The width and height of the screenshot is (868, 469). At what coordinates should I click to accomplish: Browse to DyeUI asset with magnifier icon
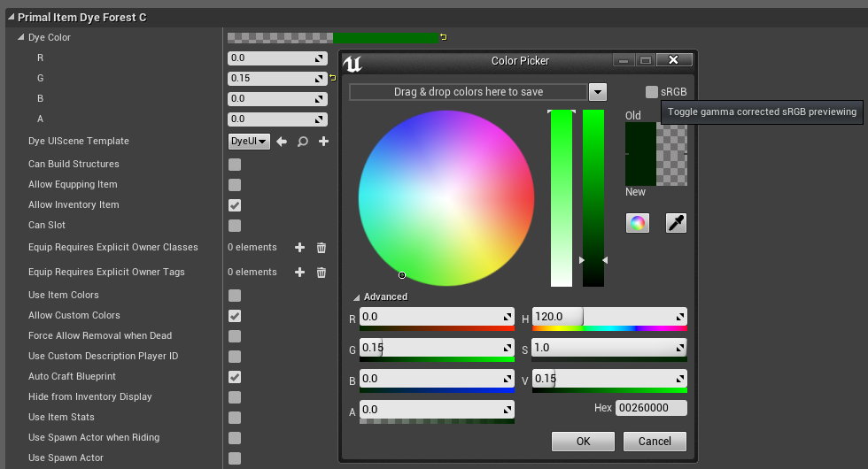tap(303, 142)
